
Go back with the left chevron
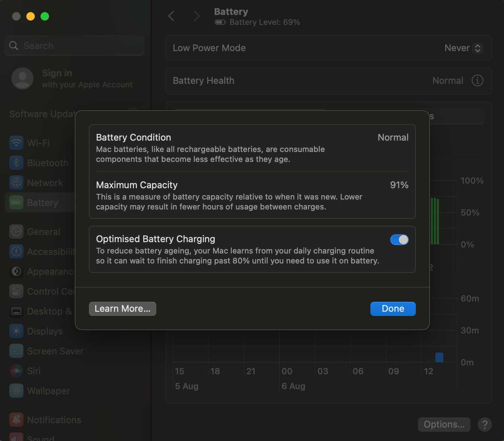(171, 16)
